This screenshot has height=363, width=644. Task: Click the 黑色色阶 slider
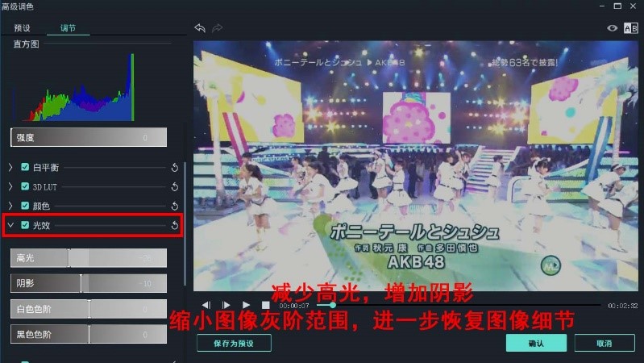pyautogui.click(x=89, y=334)
